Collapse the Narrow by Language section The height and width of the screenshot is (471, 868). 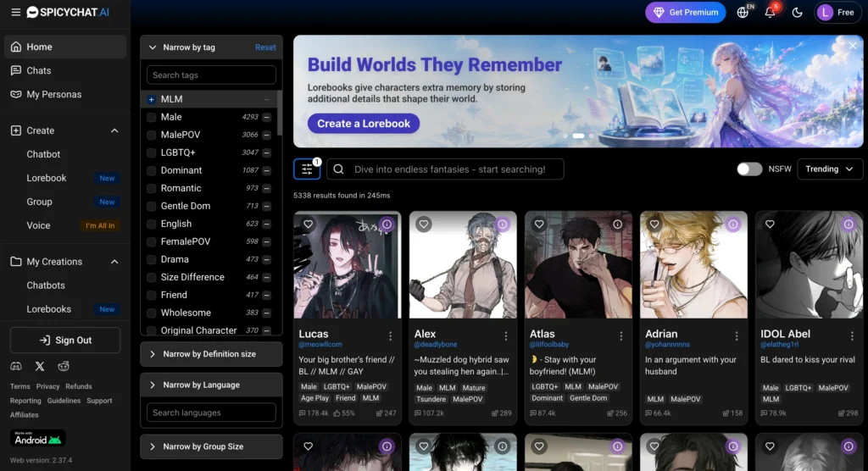211,385
